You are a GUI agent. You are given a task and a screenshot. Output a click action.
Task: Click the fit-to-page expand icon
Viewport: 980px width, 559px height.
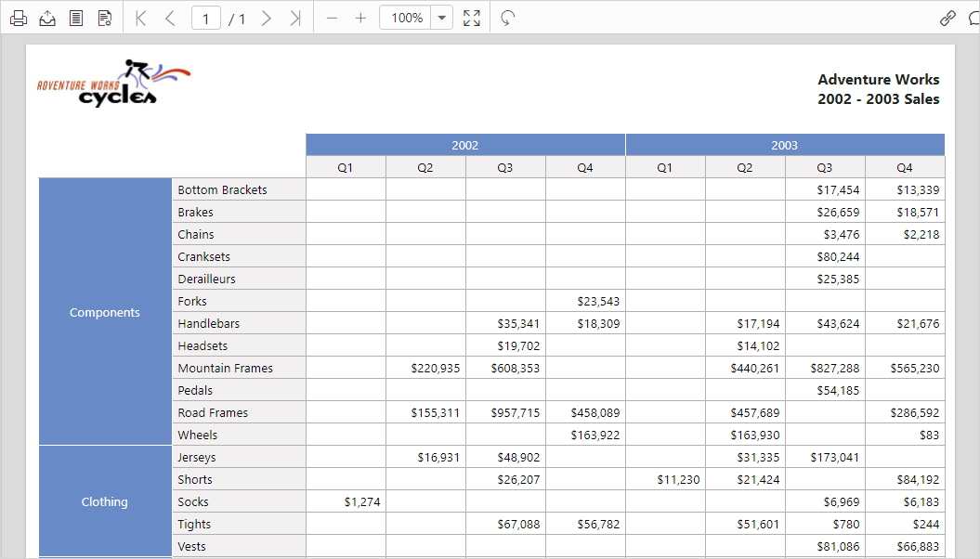click(472, 19)
